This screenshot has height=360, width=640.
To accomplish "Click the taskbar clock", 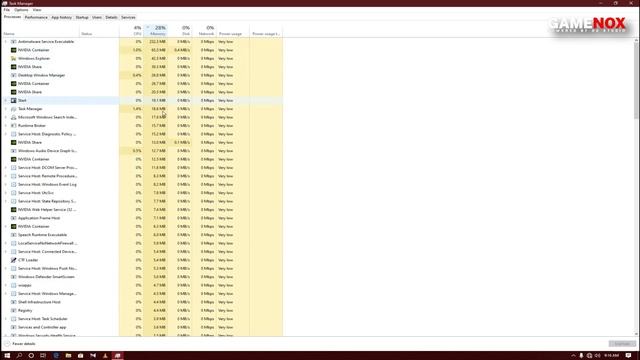I will click(x=611, y=356).
